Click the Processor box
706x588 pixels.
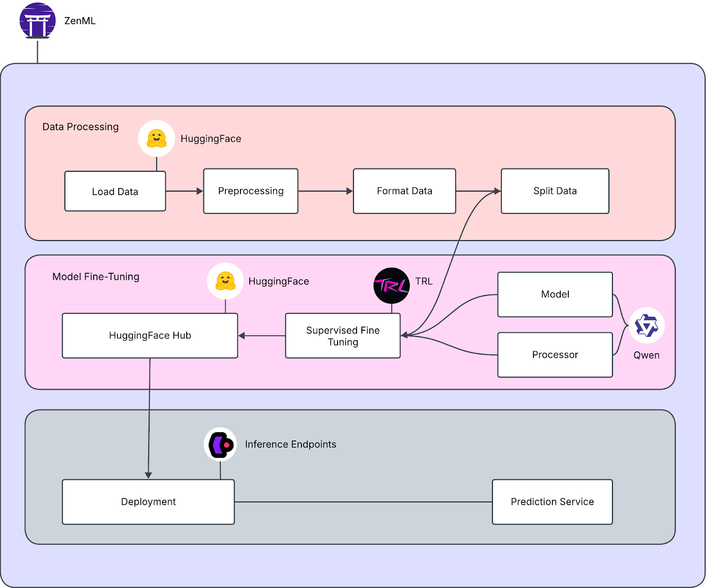(555, 355)
